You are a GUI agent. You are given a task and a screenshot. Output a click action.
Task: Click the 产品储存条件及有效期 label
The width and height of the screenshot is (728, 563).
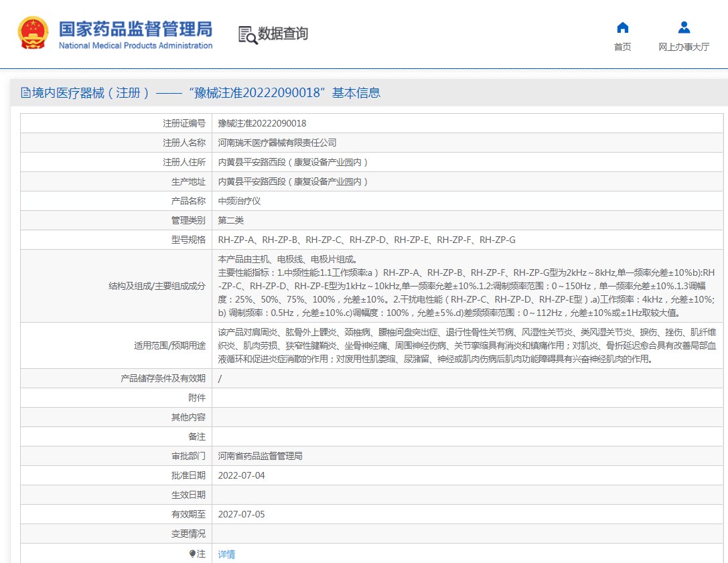163,379
